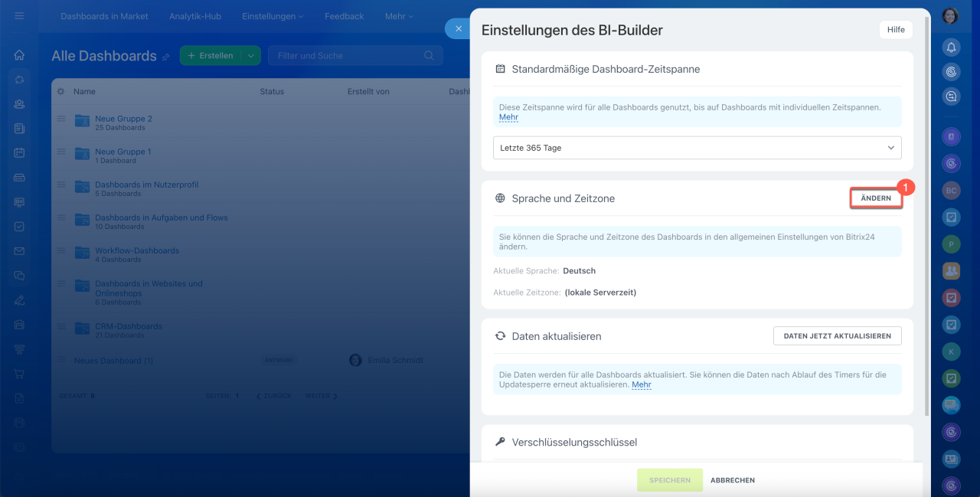
Task: Open Neue Gruppe 2 row menu handle
Action: (x=61, y=119)
